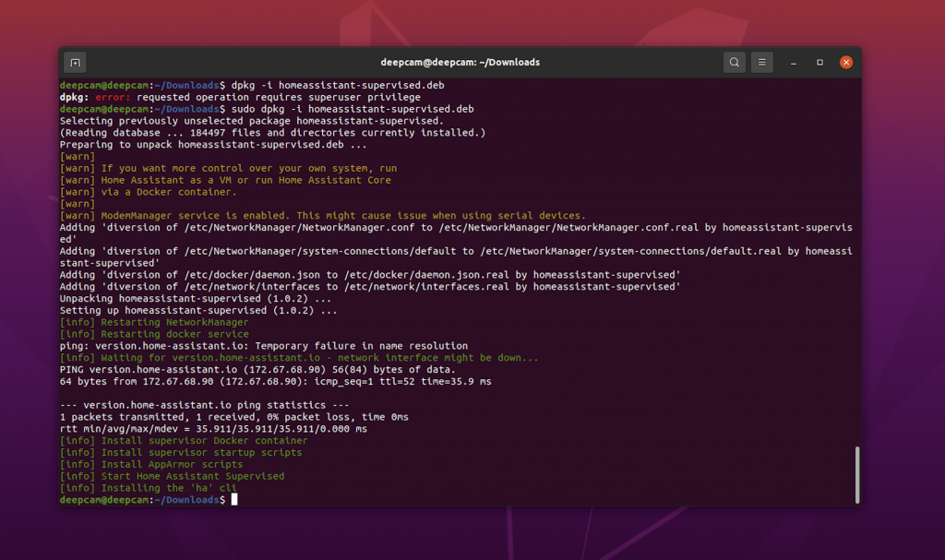Click 'Selecting previously unselected package' line
The image size is (945, 560).
251,121
